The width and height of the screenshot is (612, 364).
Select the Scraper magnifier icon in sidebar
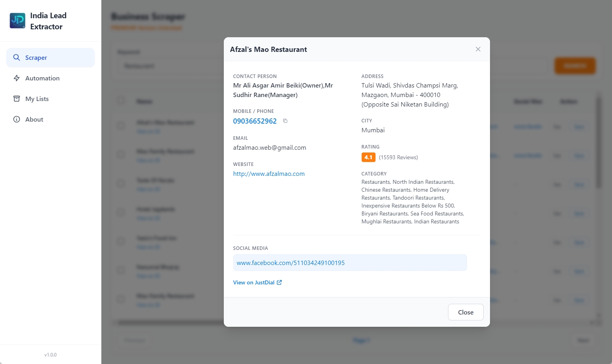(x=17, y=57)
